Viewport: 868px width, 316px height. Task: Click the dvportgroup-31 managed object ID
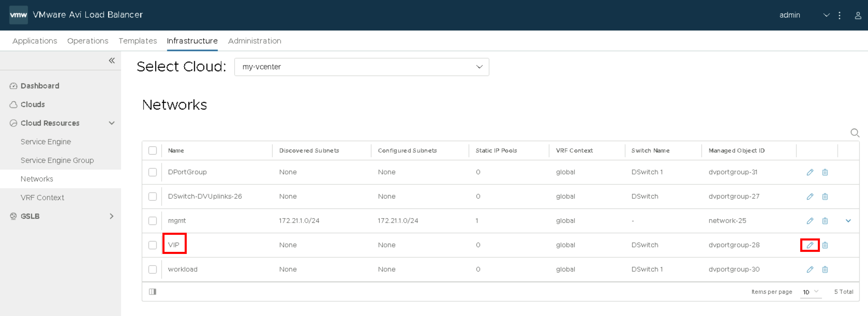[x=733, y=172]
